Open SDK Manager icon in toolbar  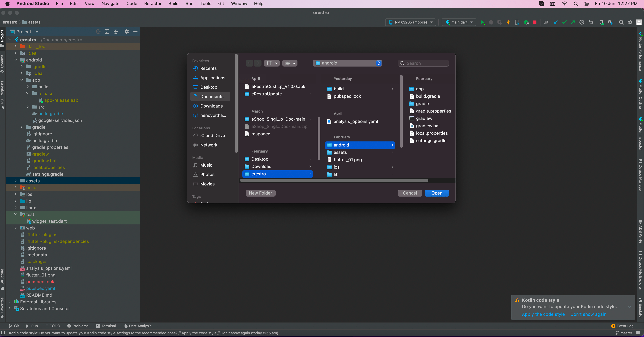click(610, 22)
